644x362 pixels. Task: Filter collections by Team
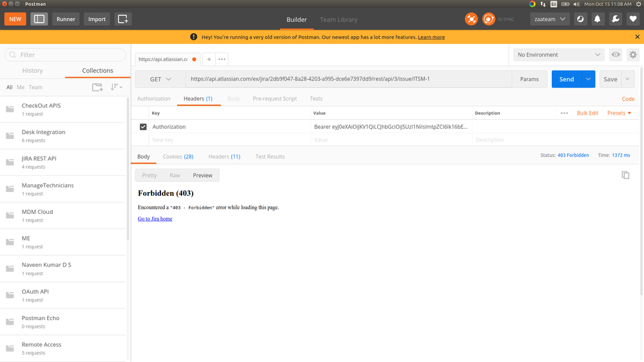35,88
